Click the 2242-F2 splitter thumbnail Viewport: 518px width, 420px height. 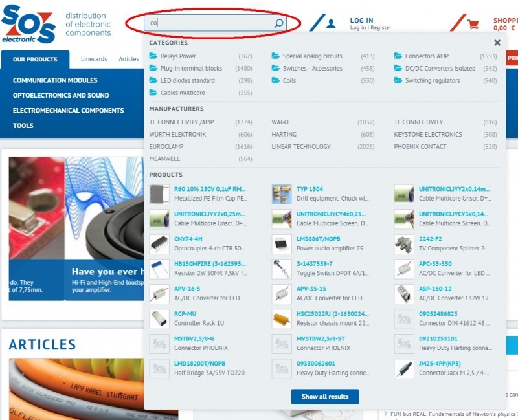coord(404,244)
